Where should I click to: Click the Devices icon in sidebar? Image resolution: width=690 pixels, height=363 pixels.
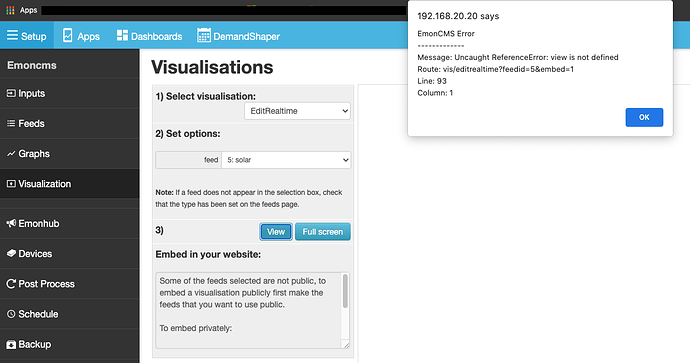11,253
